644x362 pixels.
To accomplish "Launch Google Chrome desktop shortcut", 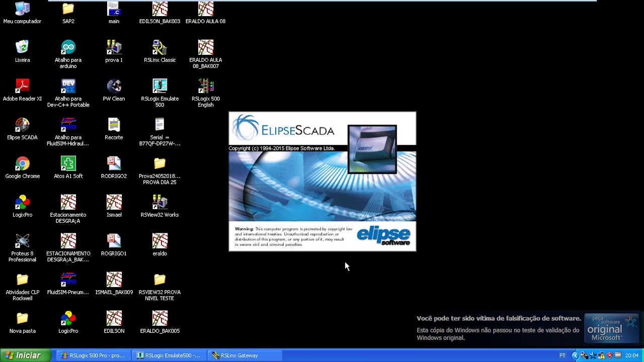I will pos(22,167).
